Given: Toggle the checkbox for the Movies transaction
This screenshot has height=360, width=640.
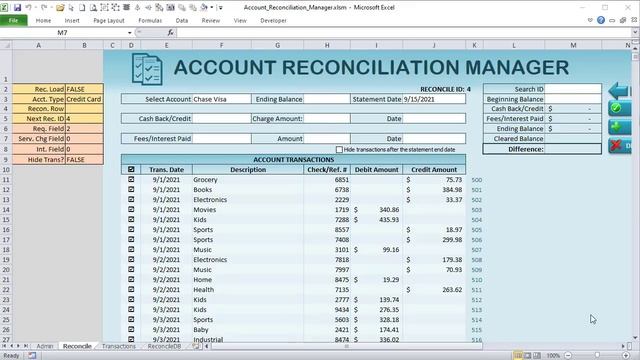Looking at the screenshot, I should tap(131, 209).
